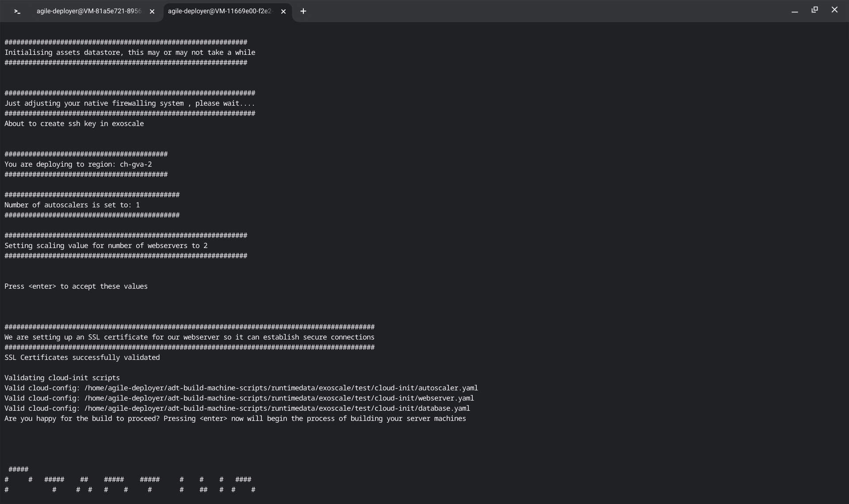Image resolution: width=849 pixels, height=504 pixels.
Task: Click the webserver.yaml path line
Action: [x=239, y=398]
